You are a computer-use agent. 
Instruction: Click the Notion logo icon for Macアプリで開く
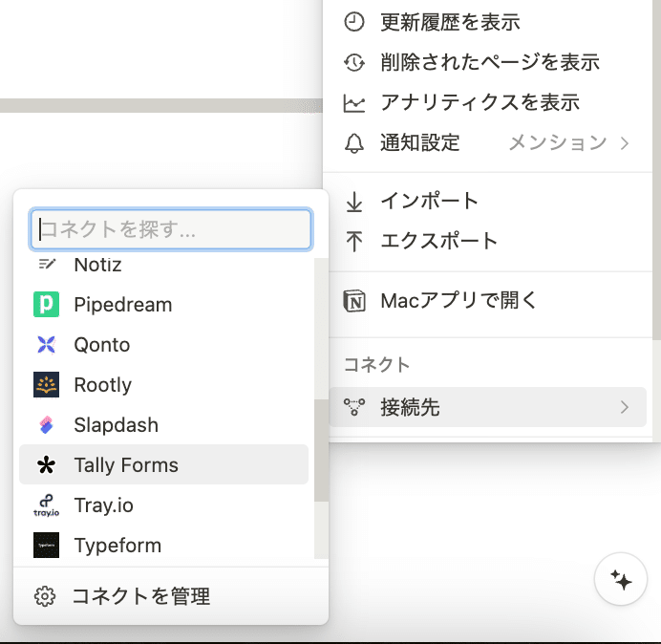[354, 301]
